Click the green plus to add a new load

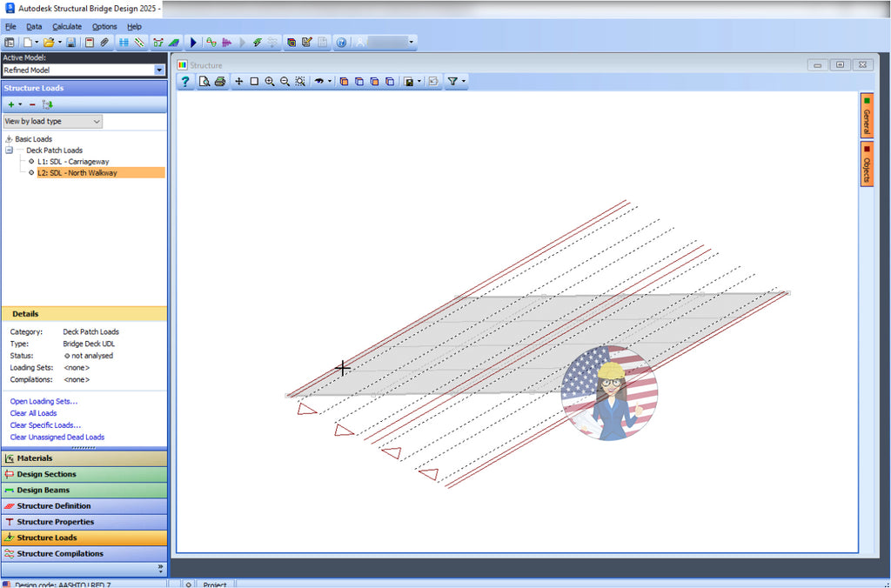(11, 104)
